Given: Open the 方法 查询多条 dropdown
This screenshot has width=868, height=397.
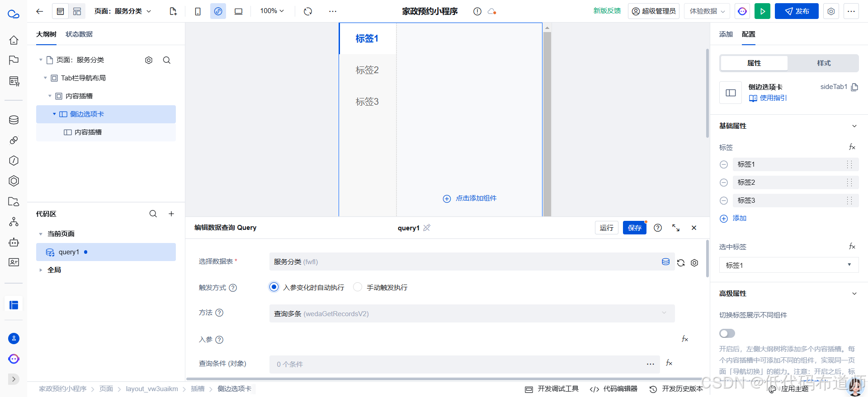Looking at the screenshot, I should (x=472, y=313).
